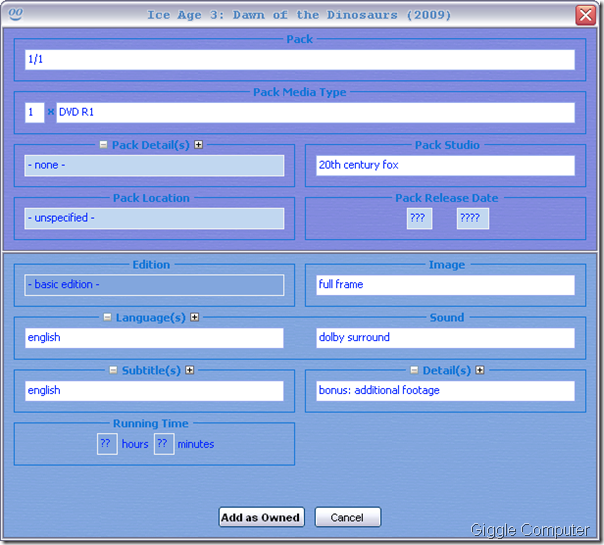This screenshot has height=545, width=604.
Task: Click the Image field showing full frame
Action: tap(445, 285)
